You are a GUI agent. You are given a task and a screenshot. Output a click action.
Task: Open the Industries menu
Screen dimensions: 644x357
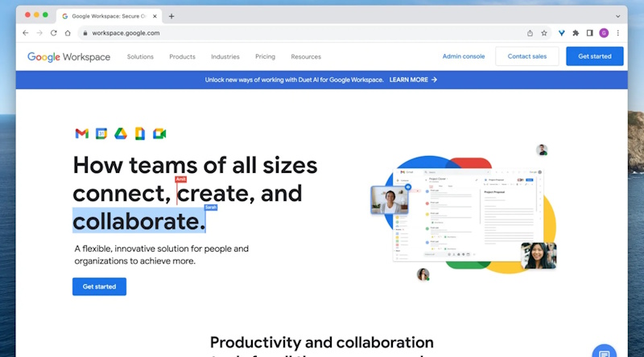point(225,56)
